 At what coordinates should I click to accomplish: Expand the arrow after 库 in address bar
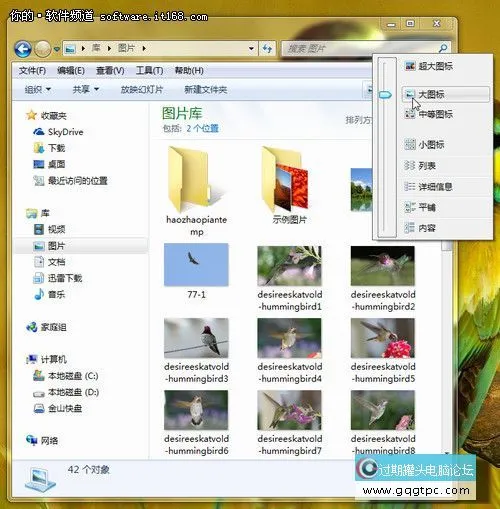(109, 49)
